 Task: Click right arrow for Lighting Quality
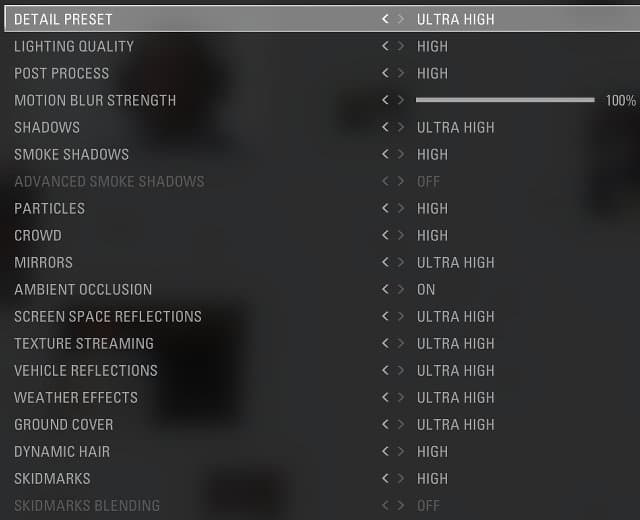401,46
